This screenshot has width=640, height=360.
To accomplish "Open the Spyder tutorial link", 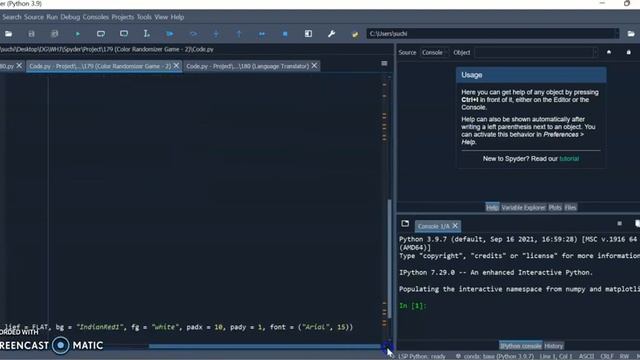I will pos(569,159).
